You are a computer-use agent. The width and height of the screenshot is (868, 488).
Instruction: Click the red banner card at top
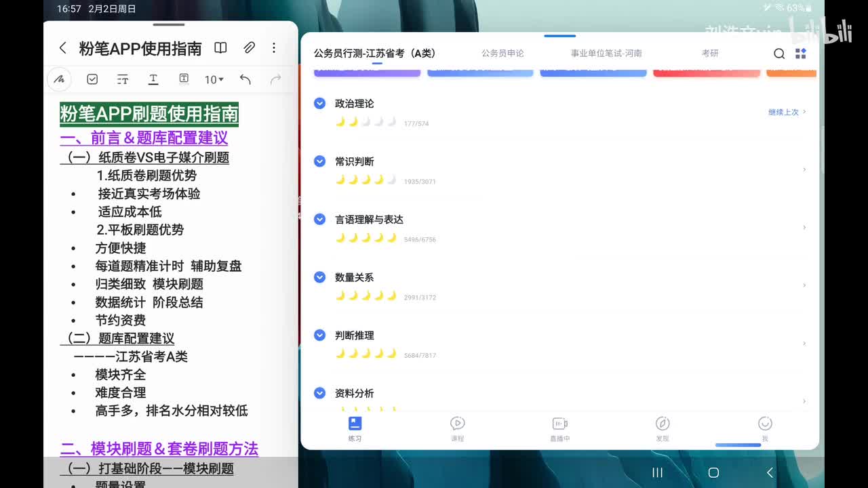706,73
